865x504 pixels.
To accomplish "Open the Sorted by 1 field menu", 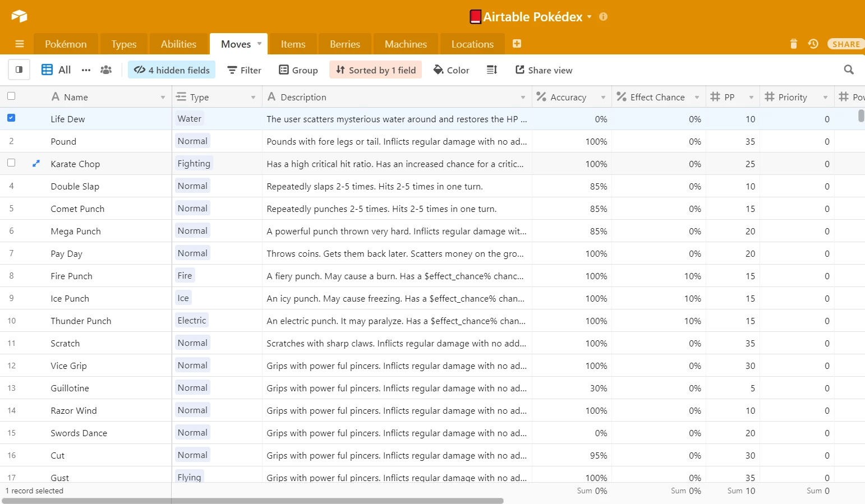I will pos(376,70).
